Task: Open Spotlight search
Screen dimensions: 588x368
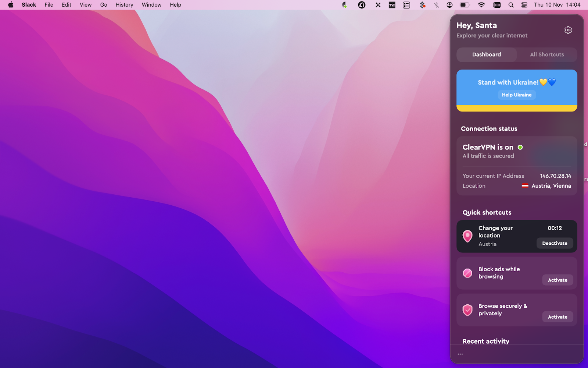Action: click(511, 5)
